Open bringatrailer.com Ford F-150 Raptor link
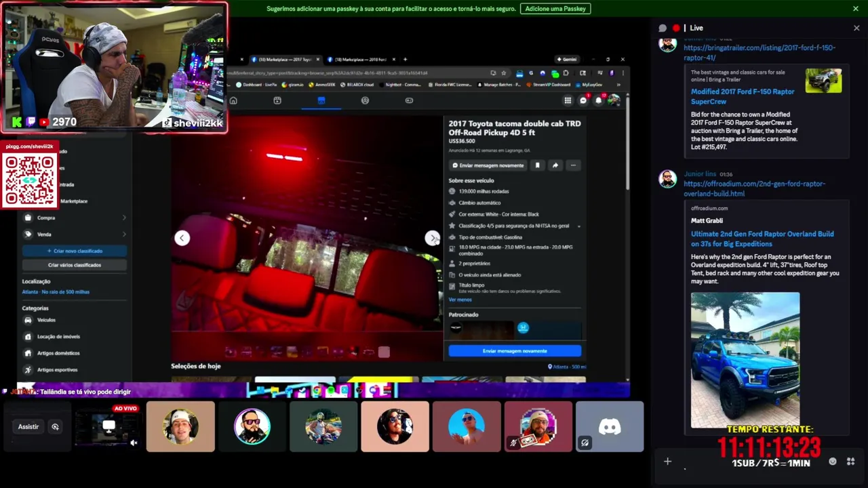 click(x=759, y=52)
